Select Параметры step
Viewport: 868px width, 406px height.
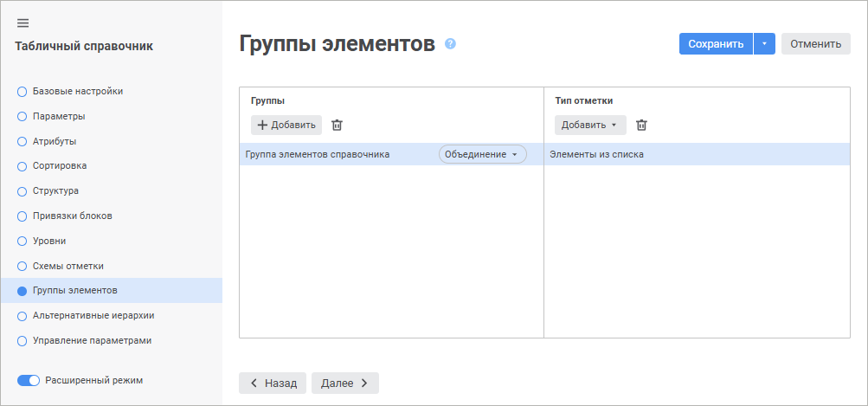112,116
